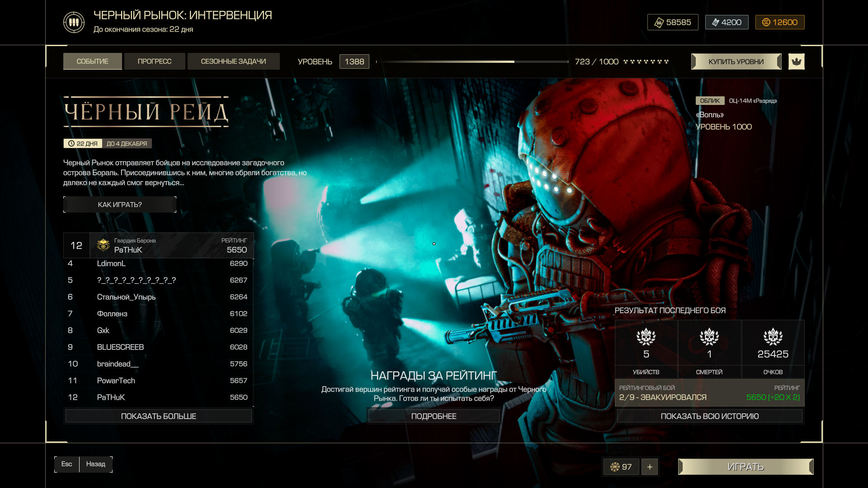Click the level progress bar
Image resolution: width=868 pixels, height=488 pixels.
472,62
